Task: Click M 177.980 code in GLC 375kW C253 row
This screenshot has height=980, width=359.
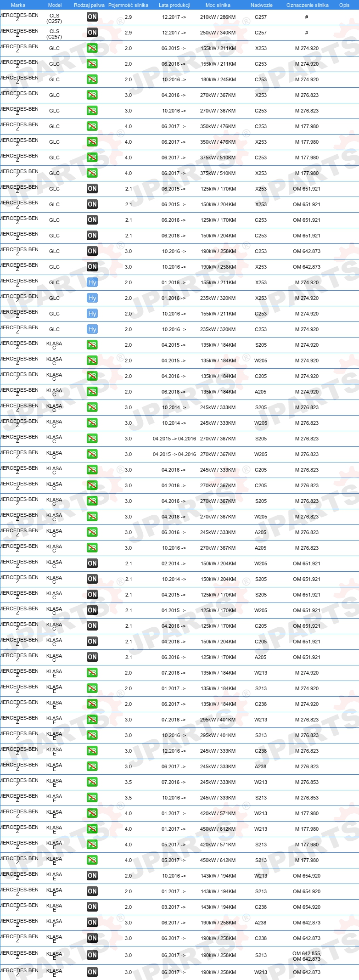Action: pyautogui.click(x=307, y=158)
